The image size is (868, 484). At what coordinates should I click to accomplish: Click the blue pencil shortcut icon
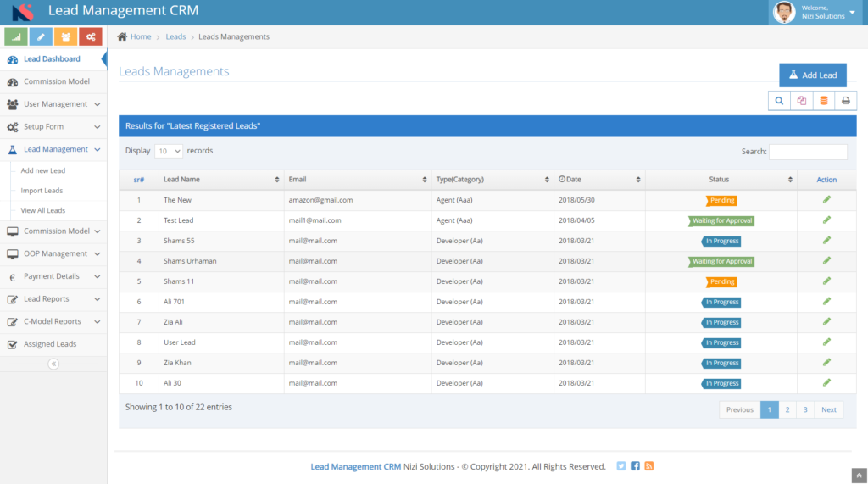[x=41, y=37]
